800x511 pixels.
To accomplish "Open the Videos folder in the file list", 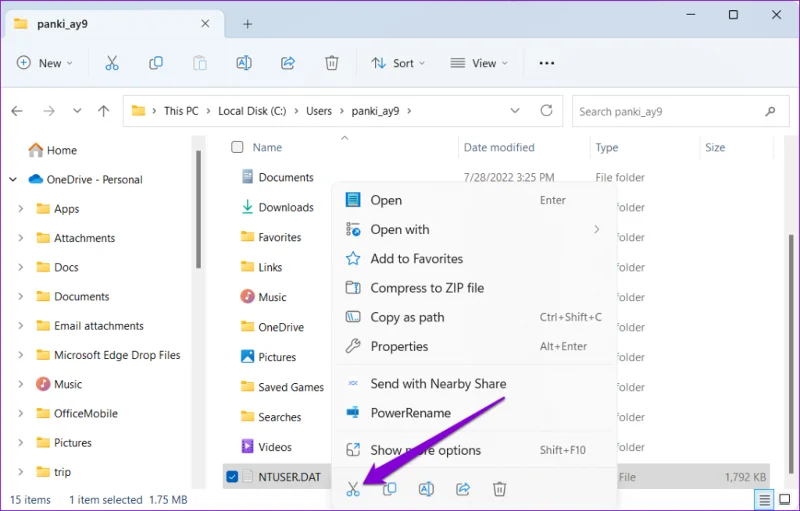I will tap(266, 447).
